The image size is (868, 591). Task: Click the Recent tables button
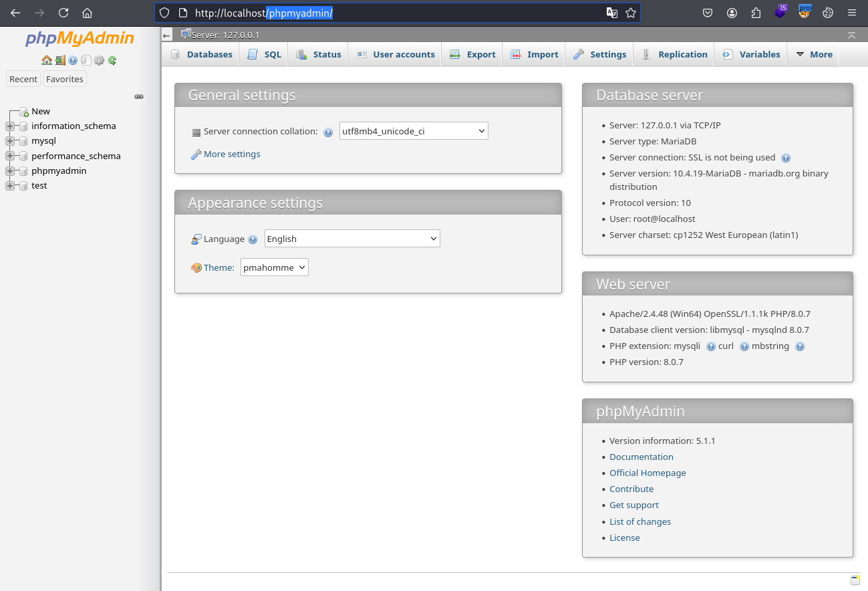coord(23,79)
